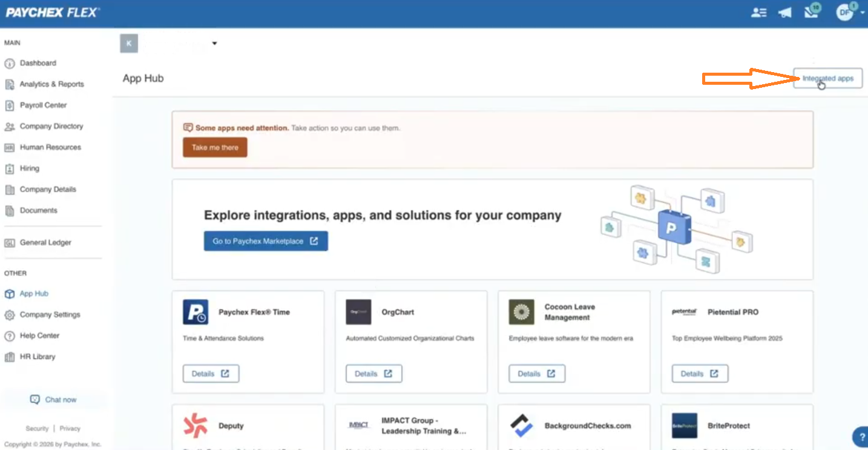
Task: Click the 'BriteProtect' card title
Action: point(729,426)
